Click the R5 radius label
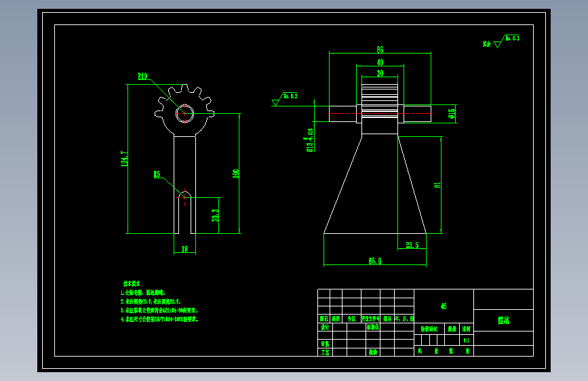This screenshot has height=381, width=588. 157,174
